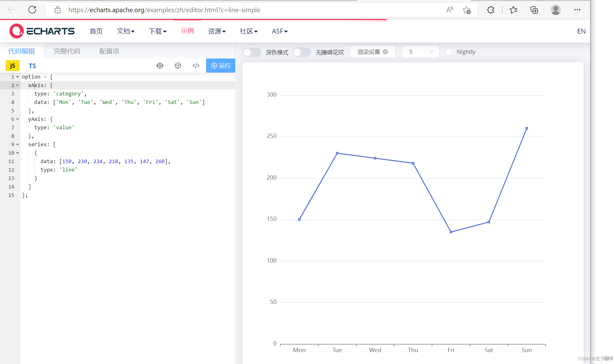Open the 示例 menu item
The image size is (614, 364).
(187, 31)
